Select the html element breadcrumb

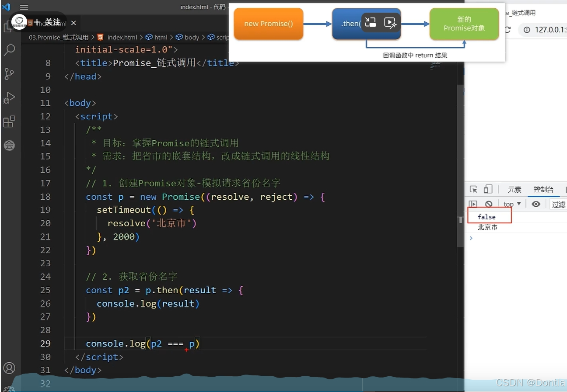pos(157,37)
